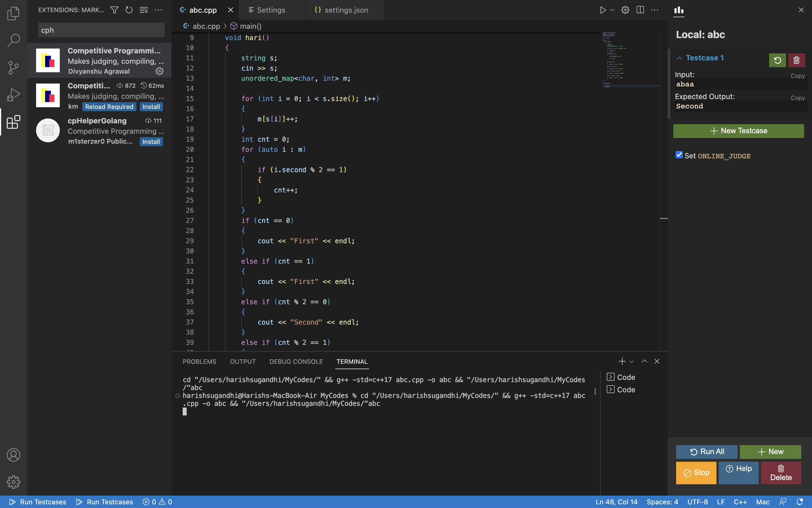Image resolution: width=812 pixels, height=508 pixels.
Task: Click the green New Testcase button
Action: pos(738,131)
